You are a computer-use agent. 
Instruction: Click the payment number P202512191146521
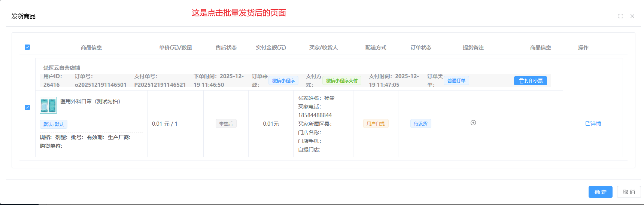(x=160, y=85)
